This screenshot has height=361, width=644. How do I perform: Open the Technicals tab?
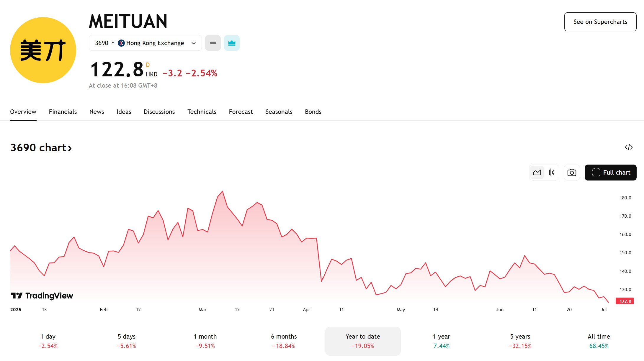[202, 112]
